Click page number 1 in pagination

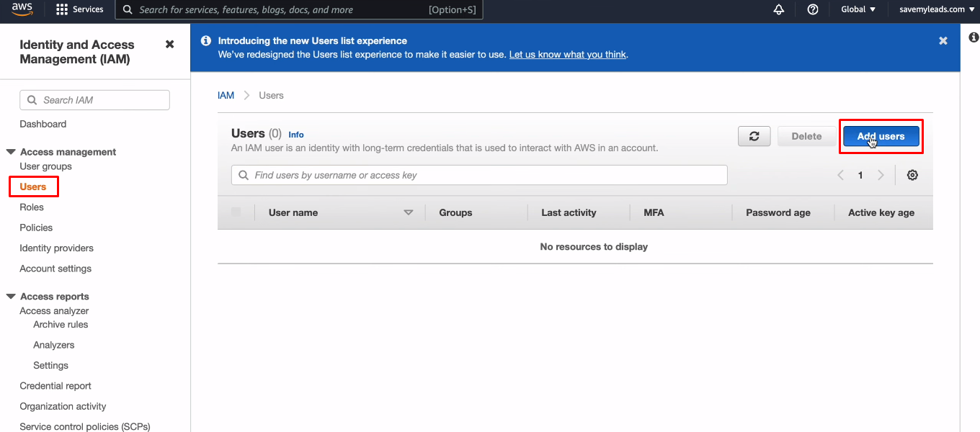(x=860, y=175)
